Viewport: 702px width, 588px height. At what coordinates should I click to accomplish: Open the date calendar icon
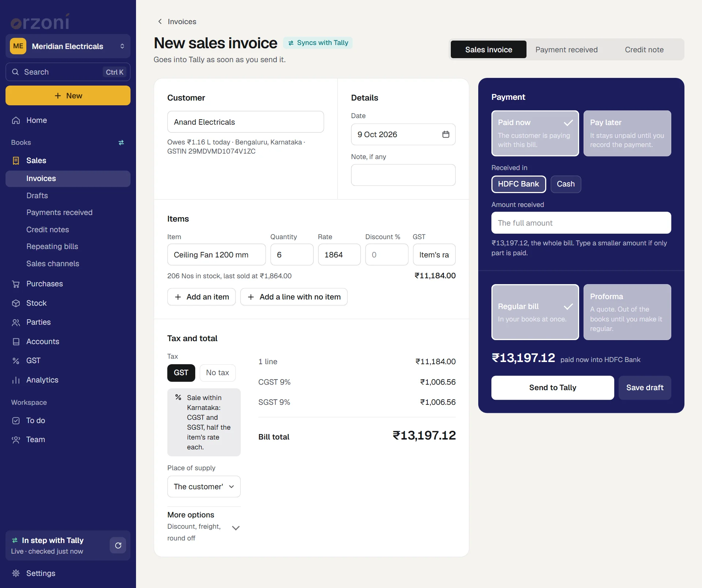(x=446, y=134)
